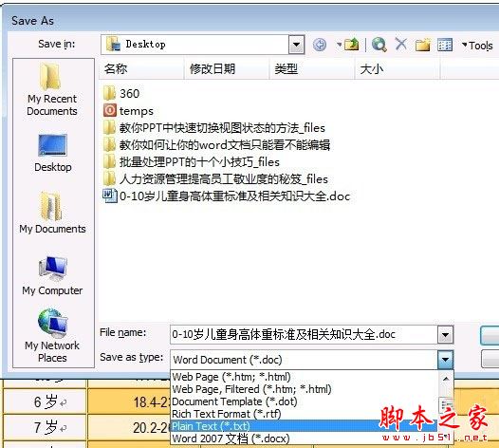
Task: Go to Desktop in places bar
Action: 53,153
